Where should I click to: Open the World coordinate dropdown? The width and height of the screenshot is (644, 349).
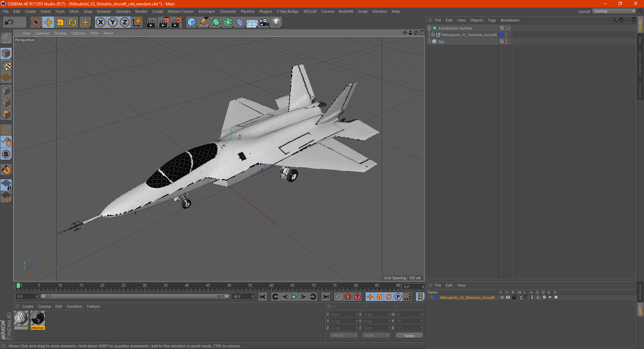point(344,335)
